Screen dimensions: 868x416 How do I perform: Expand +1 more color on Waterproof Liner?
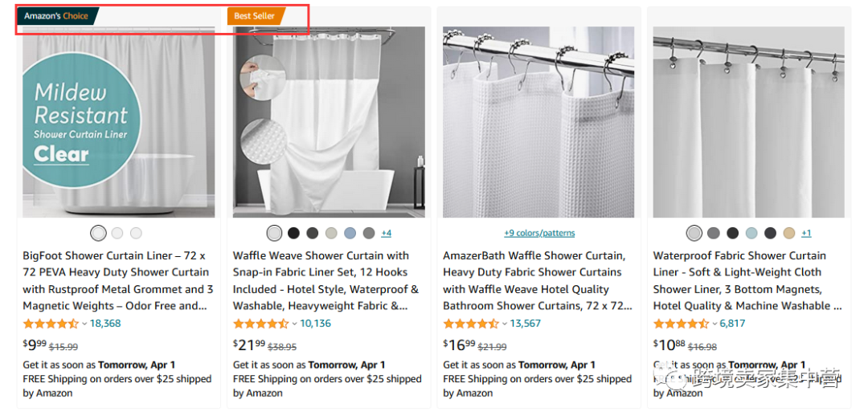pyautogui.click(x=806, y=233)
